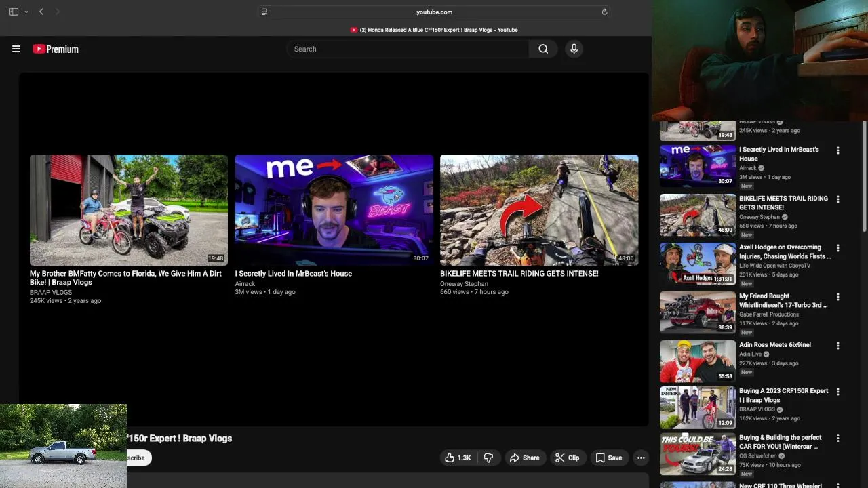The height and width of the screenshot is (488, 868).
Task: Open the Safari sidebar dropdown chevron
Action: click(x=26, y=12)
